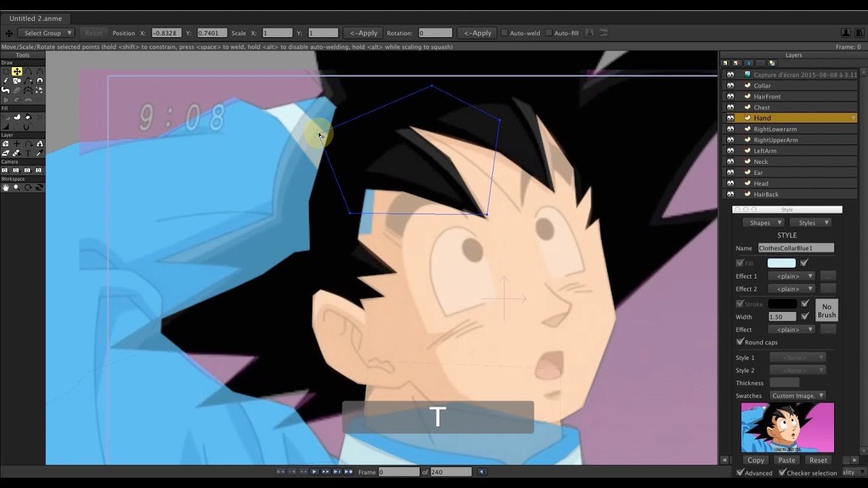
Task: Enable the Auto-fill checkbox
Action: tap(549, 33)
